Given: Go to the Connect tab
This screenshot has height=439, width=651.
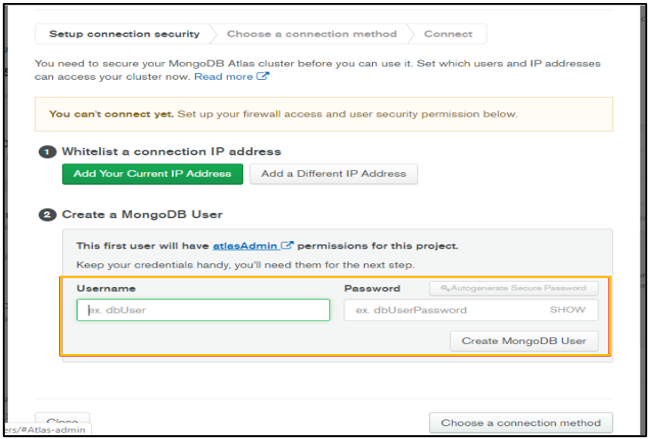Looking at the screenshot, I should click(x=447, y=33).
